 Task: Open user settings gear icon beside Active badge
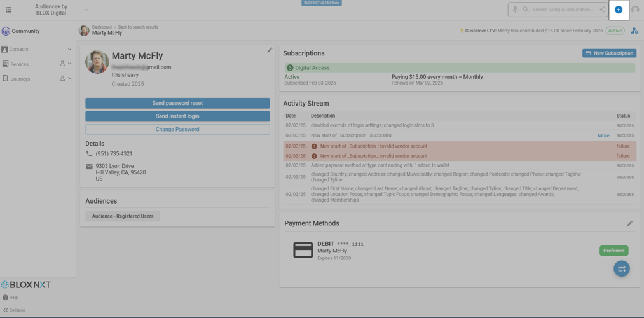634,31
